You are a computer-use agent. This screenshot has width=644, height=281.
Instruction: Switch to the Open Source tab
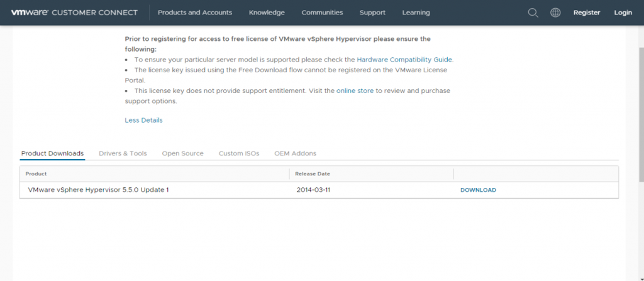click(x=182, y=153)
